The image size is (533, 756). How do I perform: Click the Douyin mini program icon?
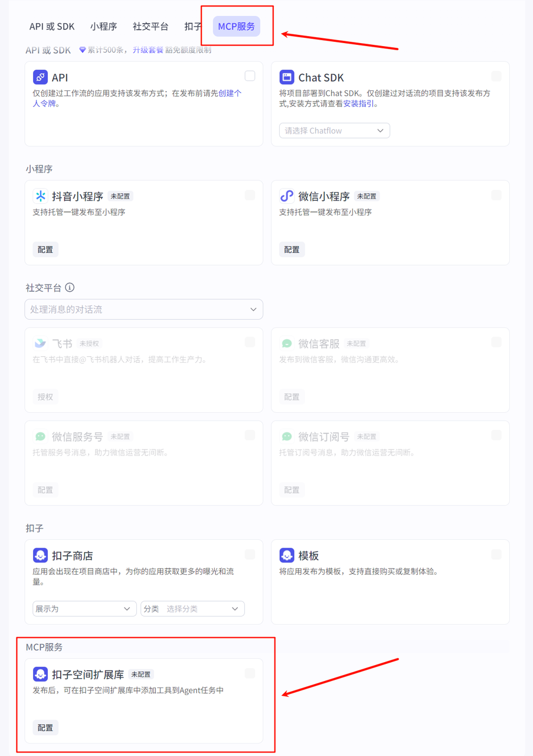pos(40,196)
